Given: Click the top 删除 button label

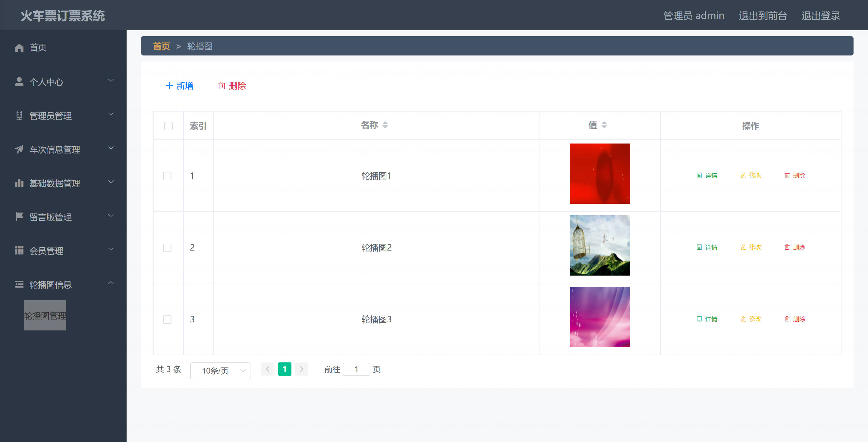Looking at the screenshot, I should [x=237, y=86].
